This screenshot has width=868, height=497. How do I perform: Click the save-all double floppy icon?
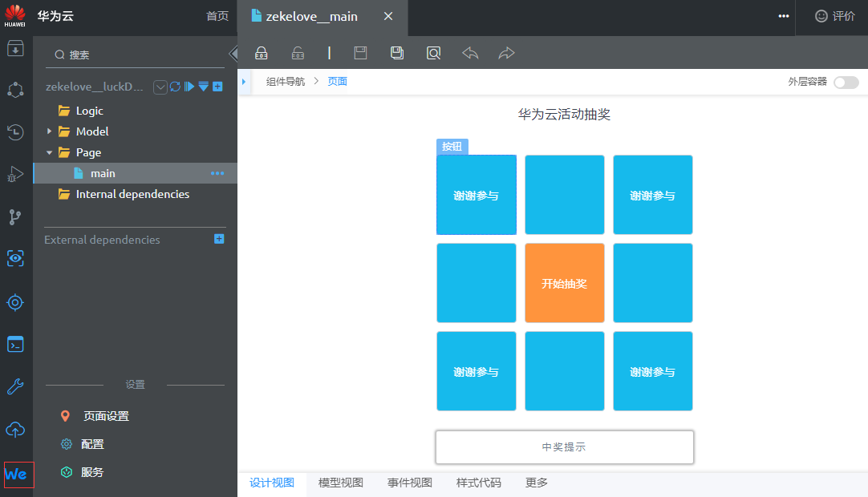pyautogui.click(x=397, y=53)
